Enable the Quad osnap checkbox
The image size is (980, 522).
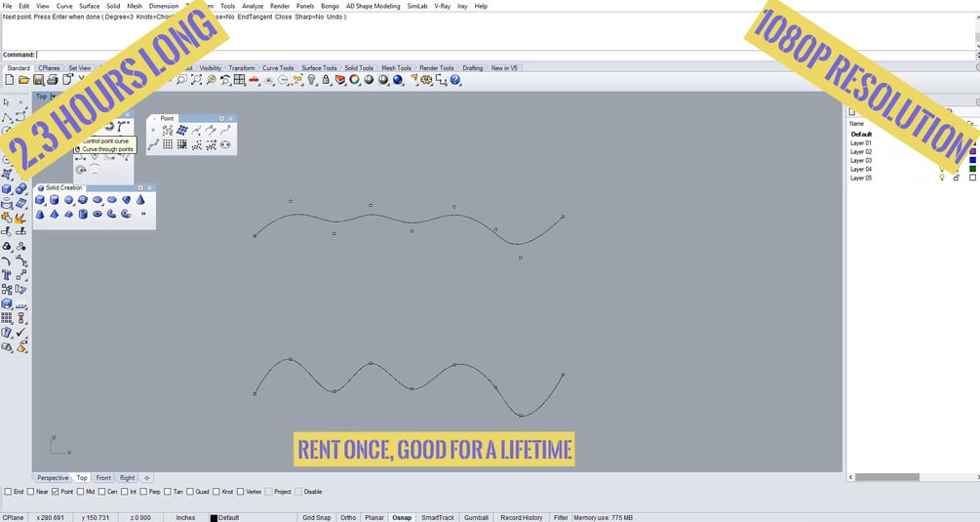click(190, 492)
